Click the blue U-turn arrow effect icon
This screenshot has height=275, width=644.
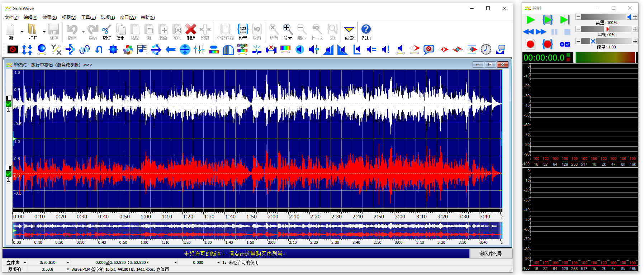click(x=99, y=49)
